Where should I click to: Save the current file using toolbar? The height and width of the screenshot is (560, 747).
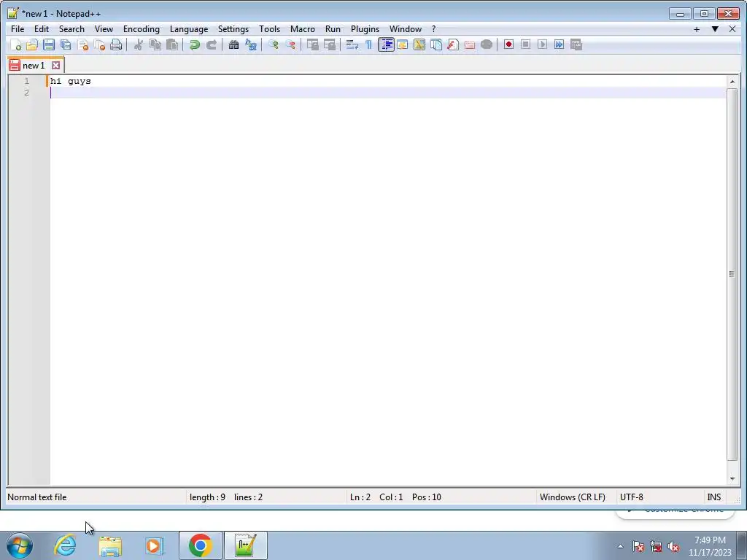49,44
